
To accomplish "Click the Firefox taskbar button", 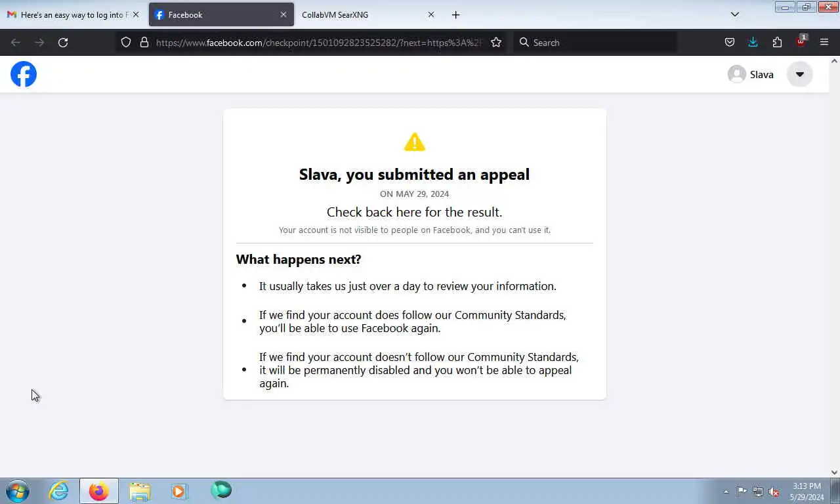I will [99, 491].
